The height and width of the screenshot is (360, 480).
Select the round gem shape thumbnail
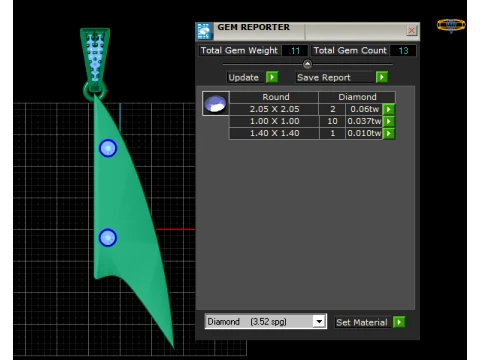pyautogui.click(x=216, y=104)
